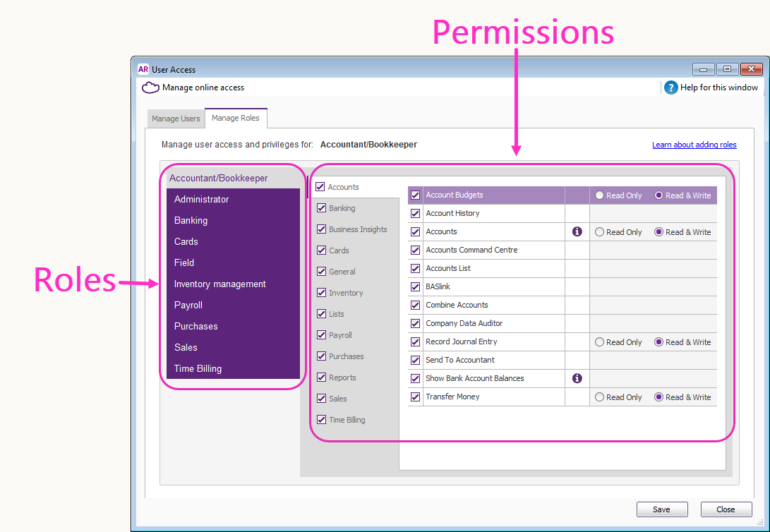Open the Payroll permissions category tab
The height and width of the screenshot is (532, 770).
[340, 335]
